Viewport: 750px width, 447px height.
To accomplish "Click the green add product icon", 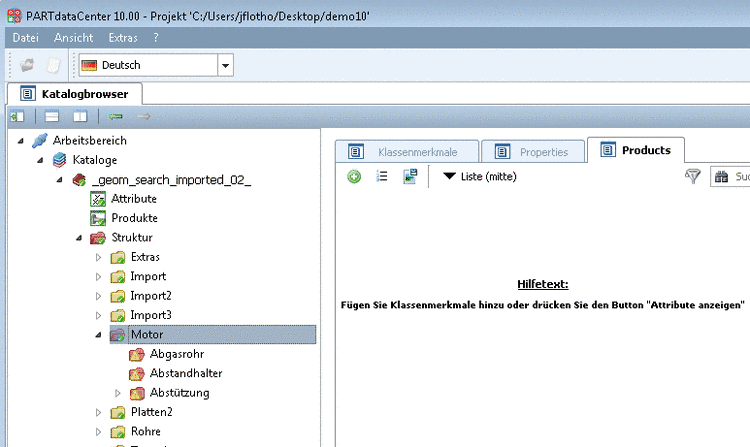I will pos(354,177).
